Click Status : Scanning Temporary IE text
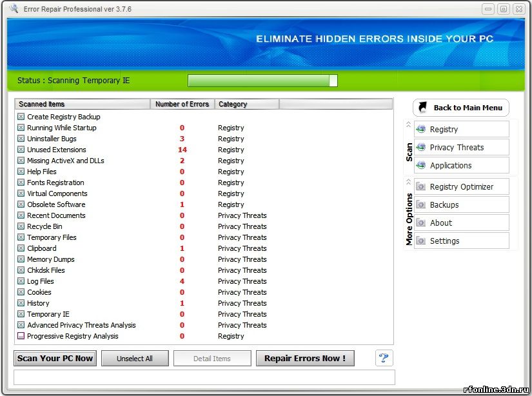 tap(74, 81)
